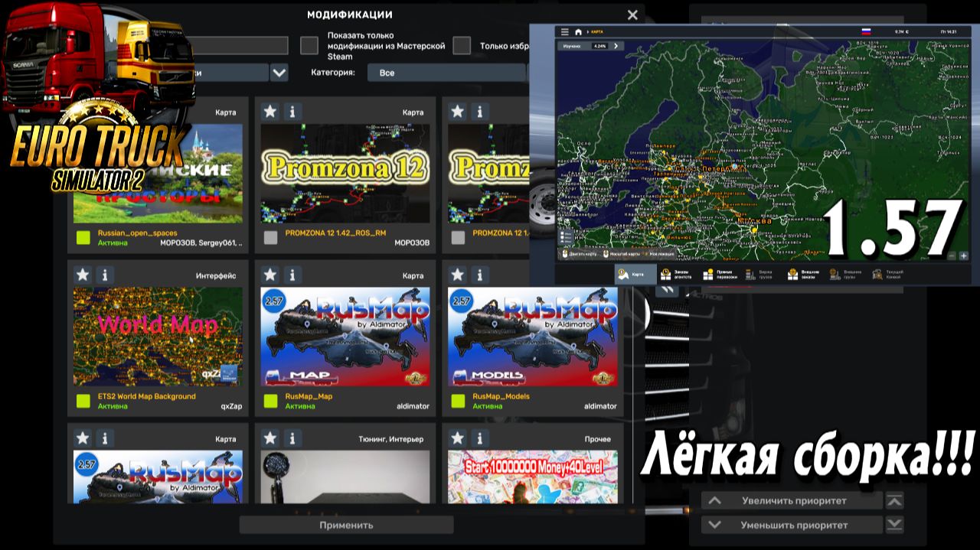Open info for PROMZONA 12 1.42_ROS_RM mod
This screenshot has width=980, height=550.
(x=292, y=112)
